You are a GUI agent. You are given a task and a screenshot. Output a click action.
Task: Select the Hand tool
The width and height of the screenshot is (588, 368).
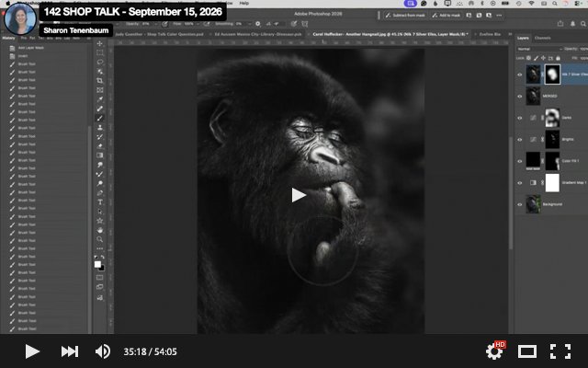tap(100, 230)
